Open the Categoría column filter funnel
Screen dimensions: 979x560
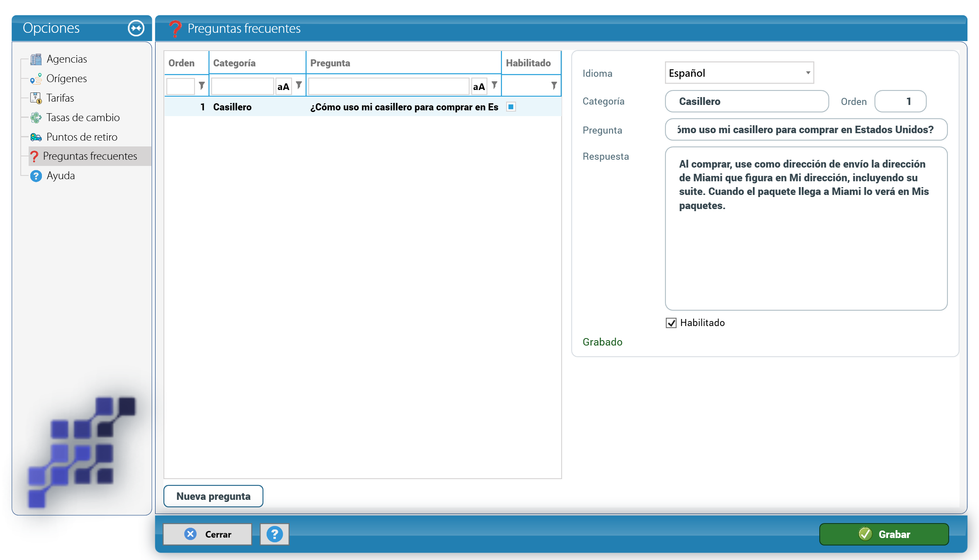[299, 85]
